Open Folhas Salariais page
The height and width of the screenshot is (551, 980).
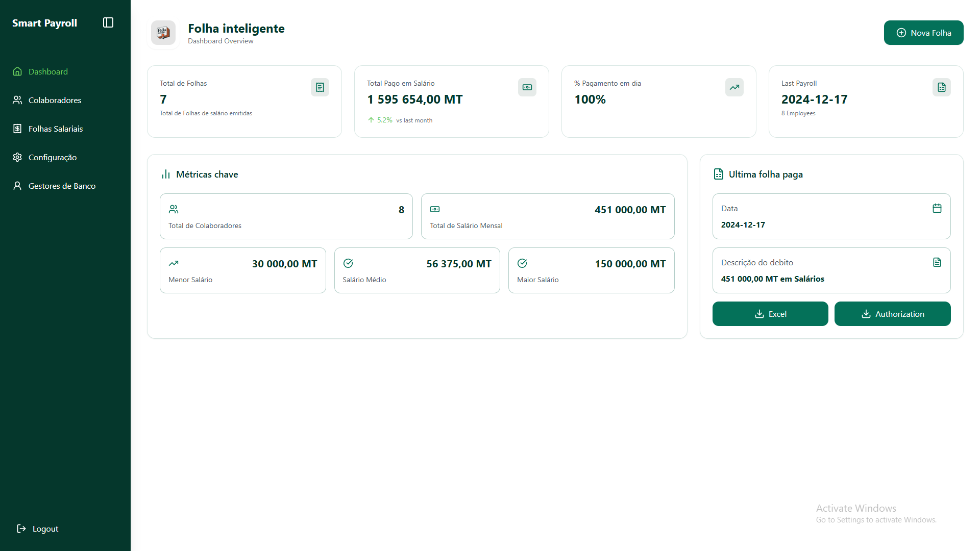coord(55,129)
